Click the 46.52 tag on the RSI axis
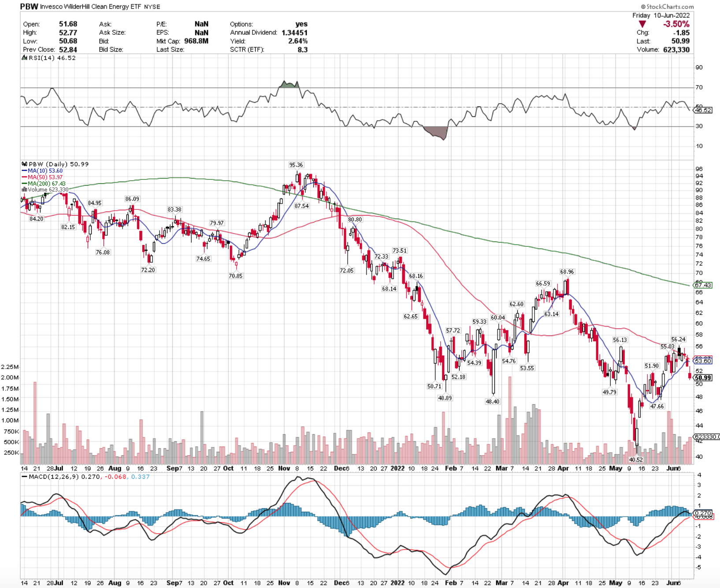720x588 pixels. 703,110
